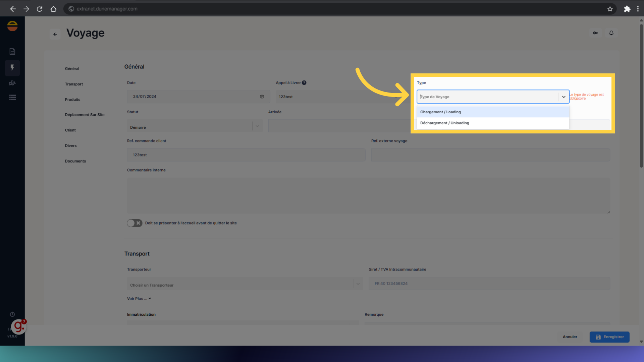
Task: Click the Appel à Livrer help icon
Action: click(x=304, y=83)
